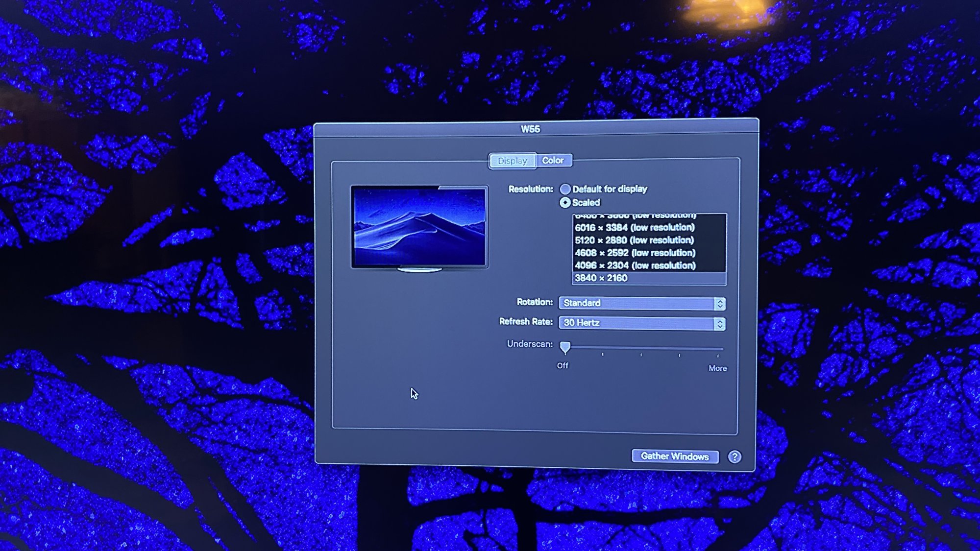Open help with the question mark icon

point(734,457)
